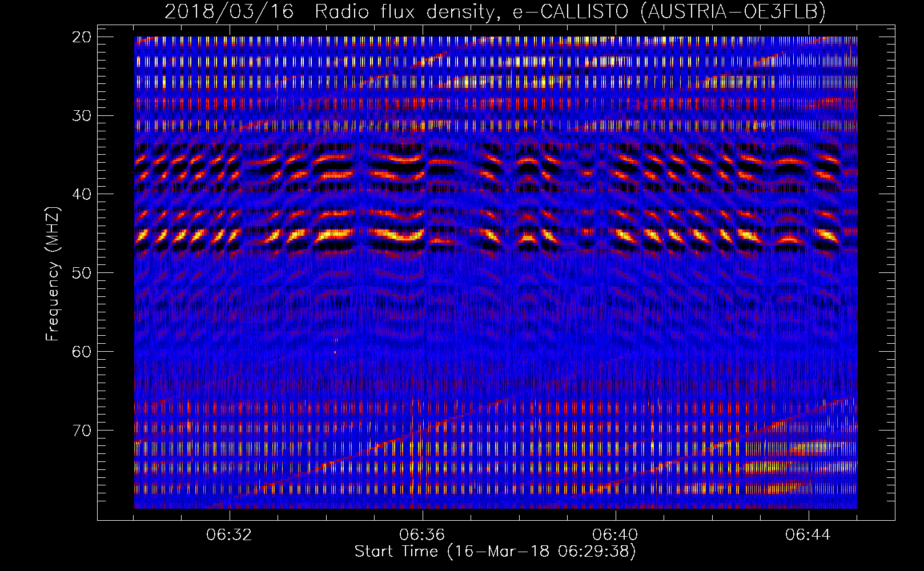Click "(AUSTRIA-OE3FLB)" station name in title
The width and height of the screenshot is (924, 571).
pos(733,11)
